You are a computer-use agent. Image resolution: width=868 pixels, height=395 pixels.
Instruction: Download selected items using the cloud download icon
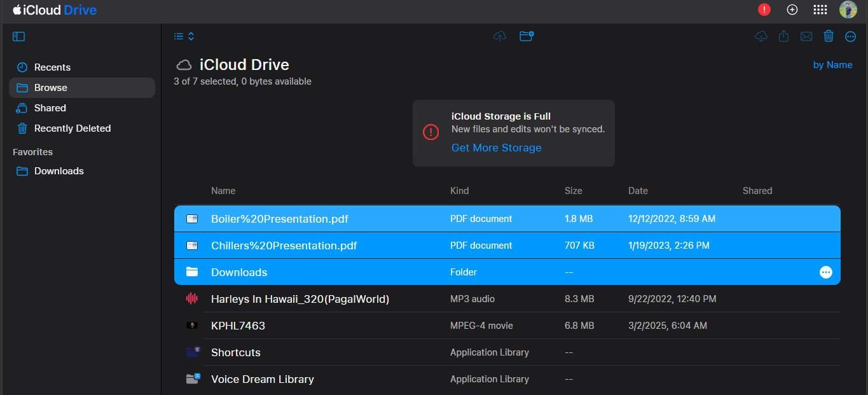pos(761,36)
